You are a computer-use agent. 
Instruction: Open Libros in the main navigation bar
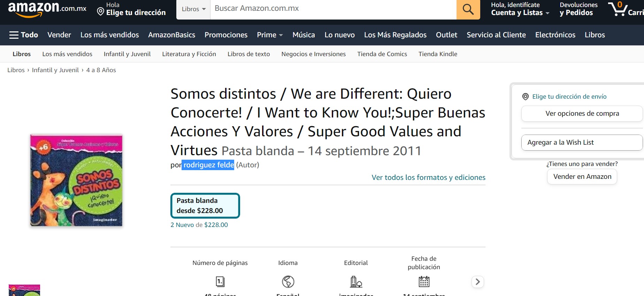[595, 35]
